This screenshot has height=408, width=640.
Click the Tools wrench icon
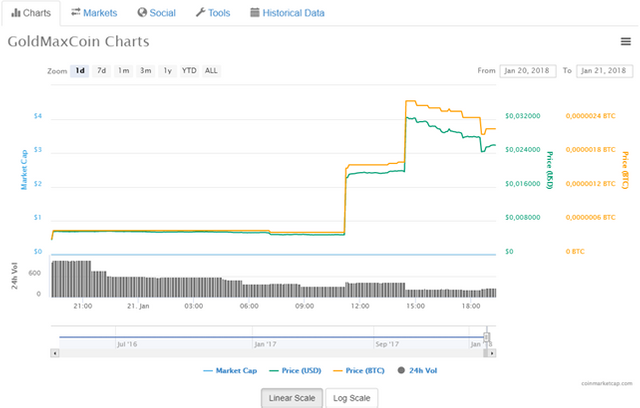[x=201, y=13]
